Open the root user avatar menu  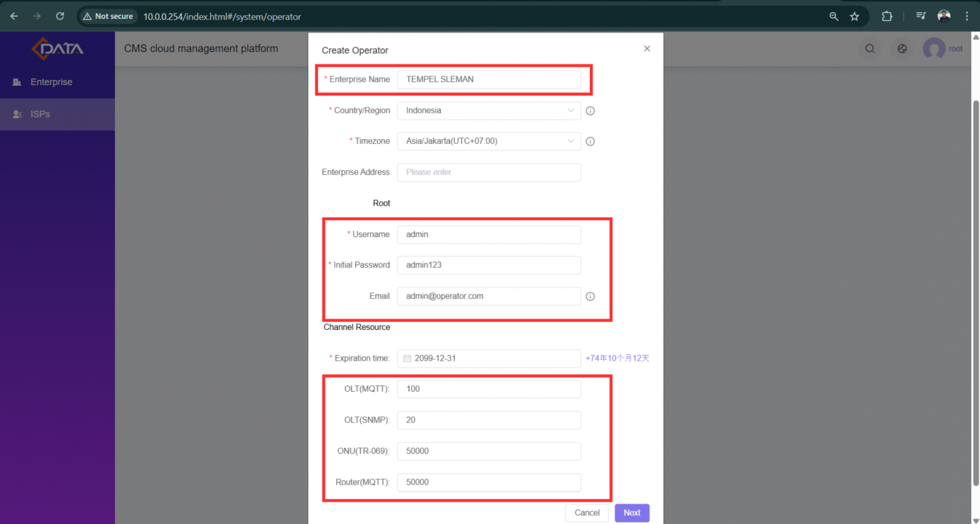click(935, 49)
